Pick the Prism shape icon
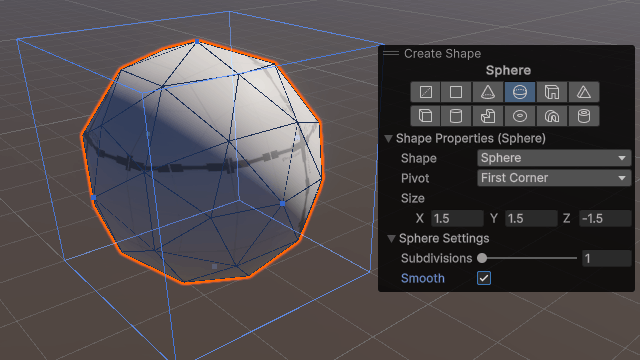Image resolution: width=640 pixels, height=360 pixels. click(x=584, y=92)
